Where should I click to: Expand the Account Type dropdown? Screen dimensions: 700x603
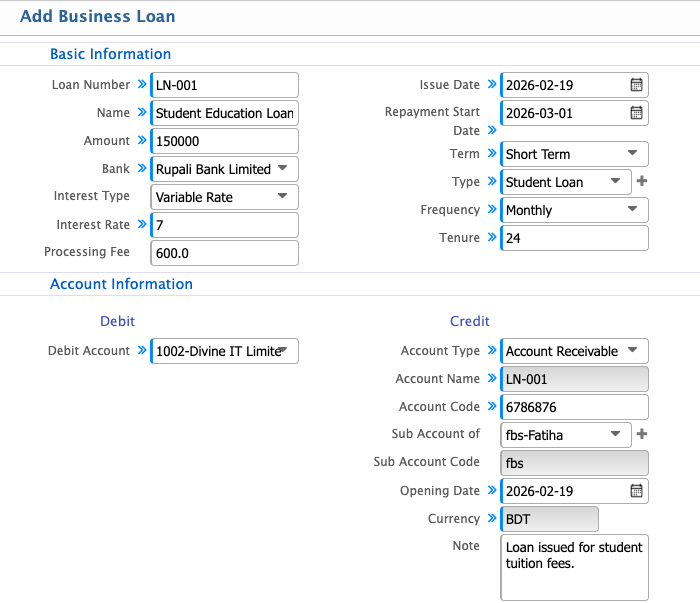click(574, 351)
